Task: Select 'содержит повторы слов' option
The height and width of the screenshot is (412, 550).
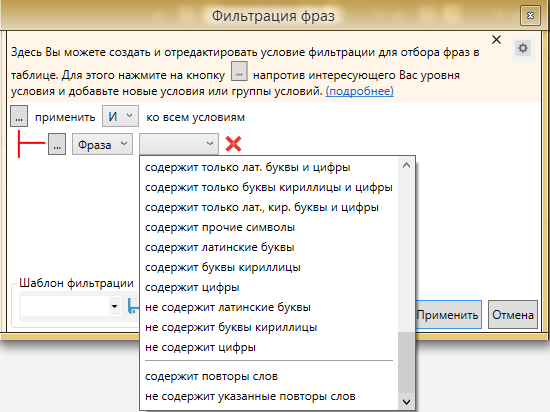Action: click(212, 377)
